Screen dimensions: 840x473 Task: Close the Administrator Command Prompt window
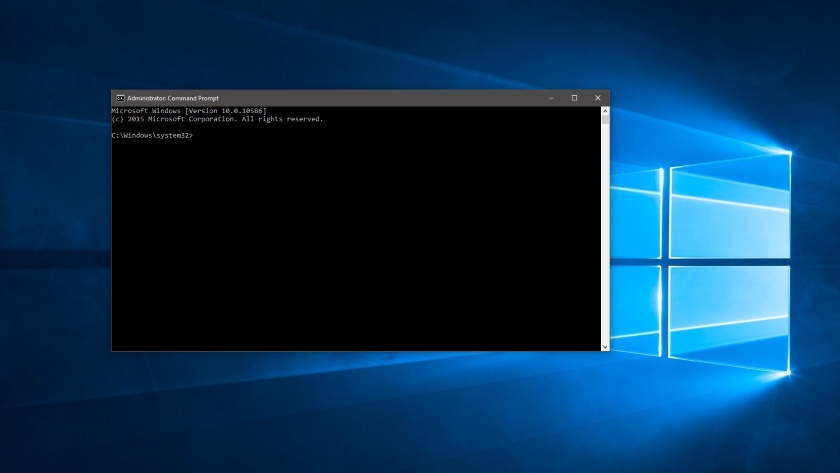pyautogui.click(x=597, y=98)
